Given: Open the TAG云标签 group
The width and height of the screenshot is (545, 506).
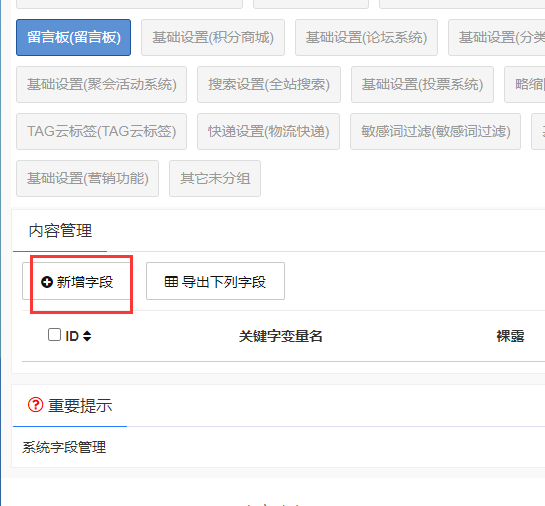Looking at the screenshot, I should [101, 131].
